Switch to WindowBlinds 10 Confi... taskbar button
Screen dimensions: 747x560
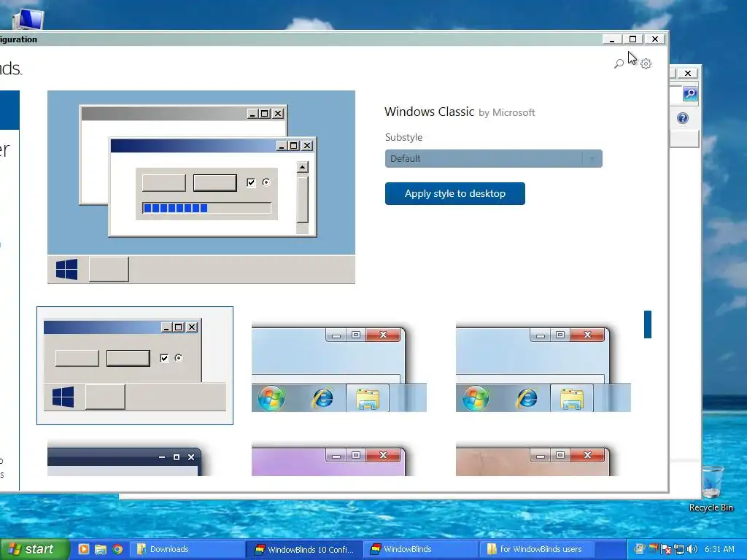tap(304, 549)
